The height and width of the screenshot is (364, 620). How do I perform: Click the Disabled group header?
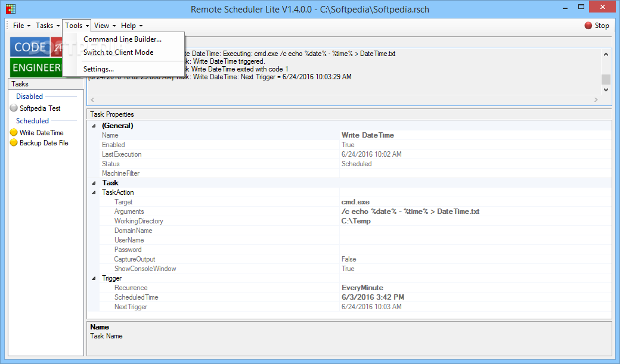[x=29, y=97]
